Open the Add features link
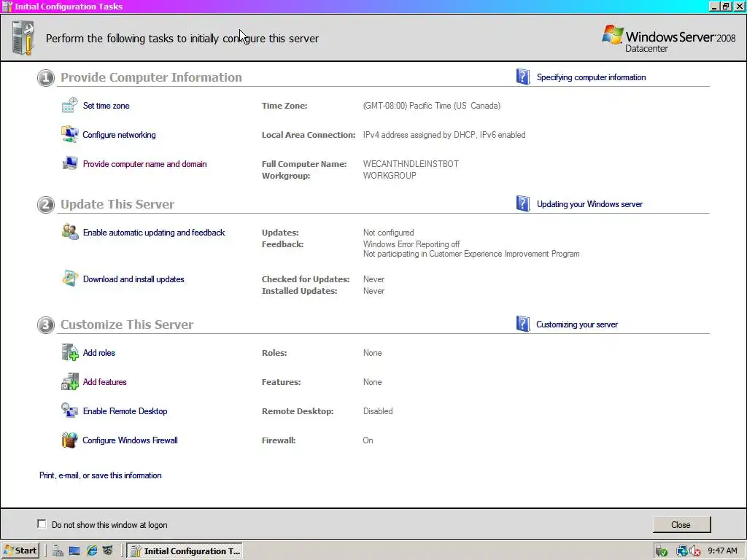The height and width of the screenshot is (560, 747). [105, 382]
